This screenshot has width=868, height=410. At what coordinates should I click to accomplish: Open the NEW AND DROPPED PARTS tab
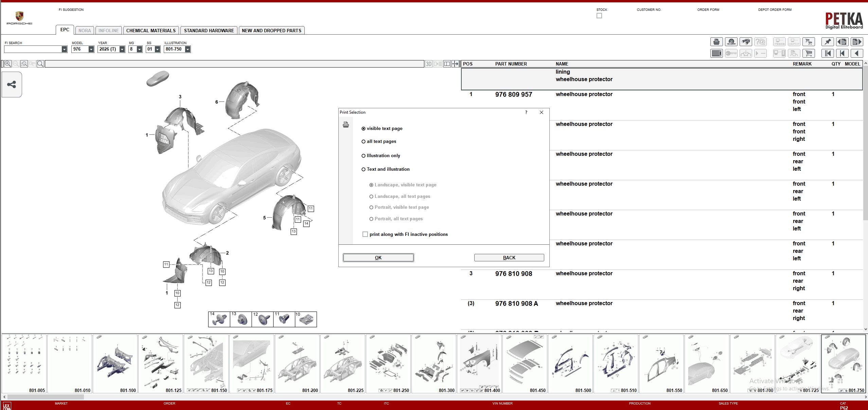pos(271,30)
